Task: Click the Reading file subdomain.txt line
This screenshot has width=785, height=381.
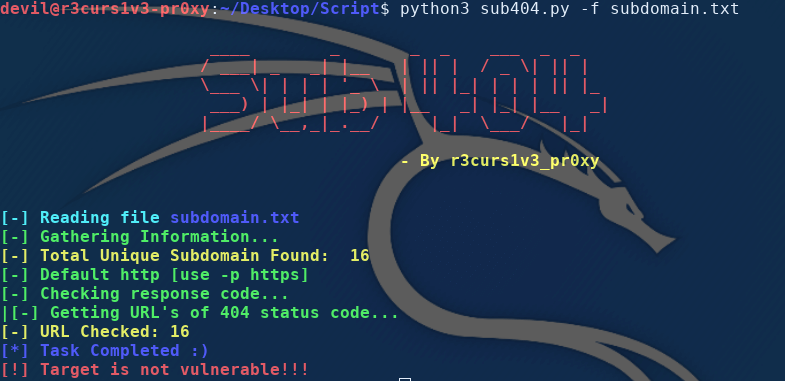Action: [x=150, y=218]
